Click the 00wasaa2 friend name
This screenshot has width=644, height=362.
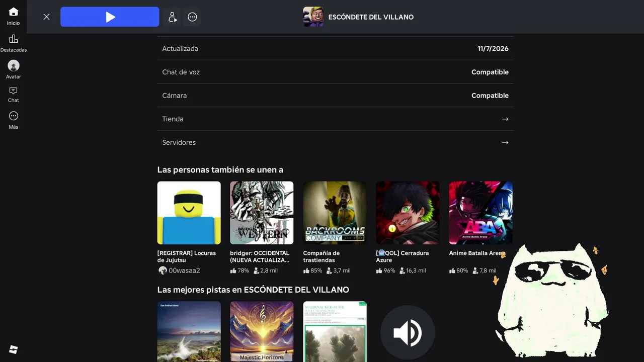[x=184, y=270]
